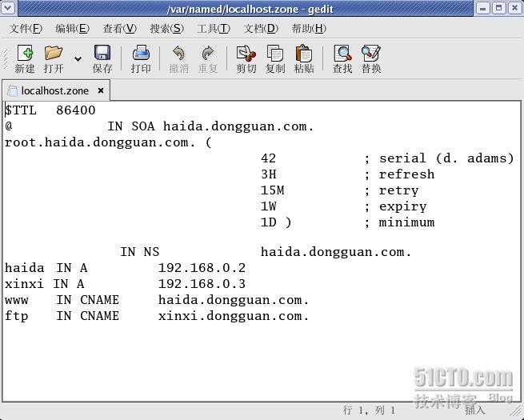The width and height of the screenshot is (524, 420).
Task: Click the retry value 15M
Action: (x=272, y=190)
